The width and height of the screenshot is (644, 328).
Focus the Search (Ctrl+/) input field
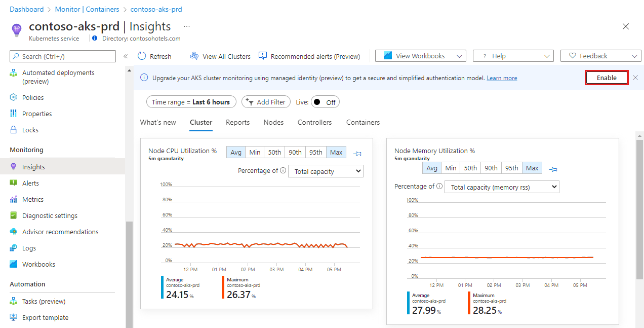pyautogui.click(x=63, y=56)
